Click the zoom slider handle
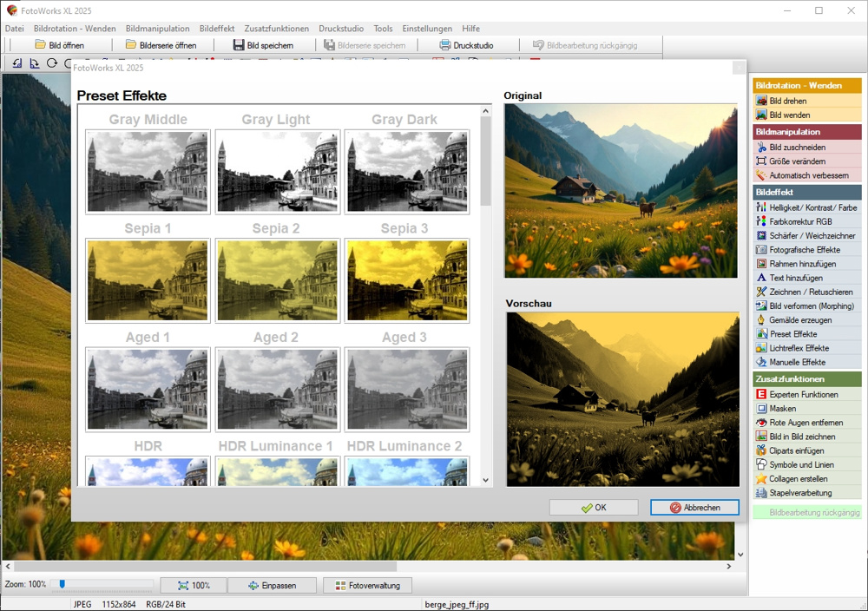 (x=62, y=585)
